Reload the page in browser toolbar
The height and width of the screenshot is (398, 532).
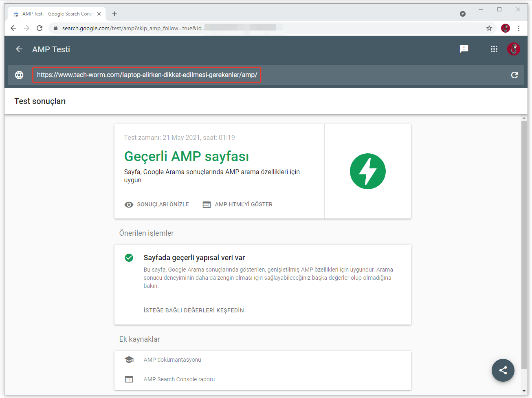pos(40,28)
